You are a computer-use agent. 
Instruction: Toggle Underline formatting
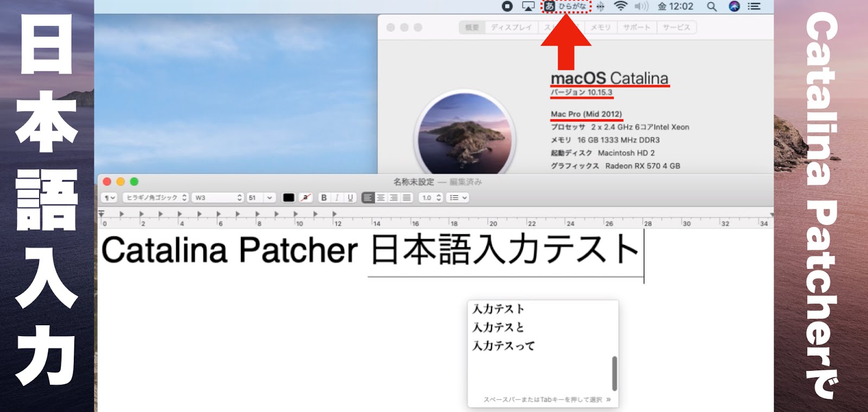pyautogui.click(x=350, y=198)
